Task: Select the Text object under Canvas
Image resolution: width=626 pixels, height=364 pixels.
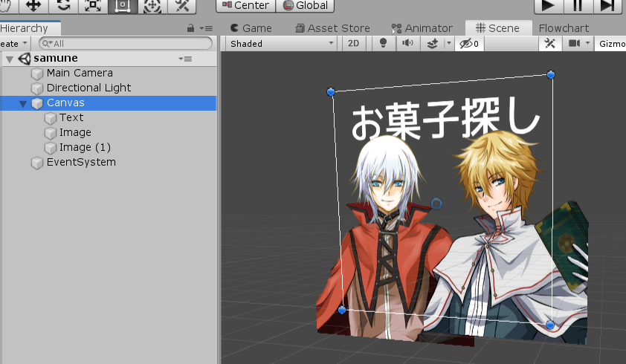Action: tap(71, 117)
